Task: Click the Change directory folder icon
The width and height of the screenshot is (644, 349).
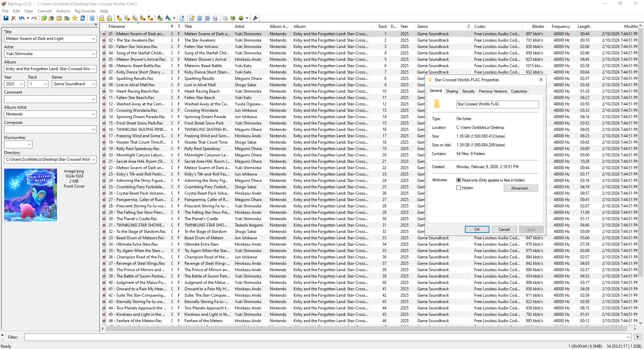Action: pos(44,18)
